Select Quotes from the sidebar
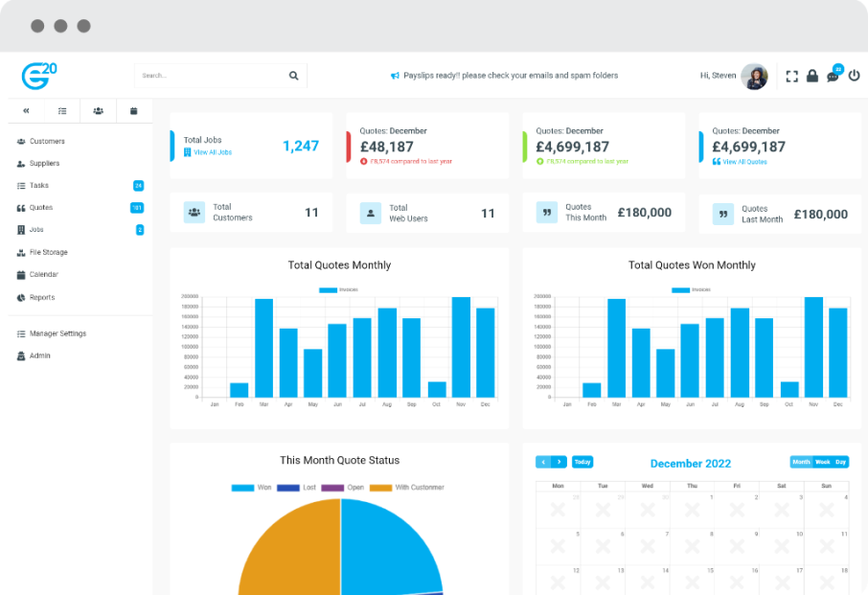This screenshot has width=868, height=595. point(43,207)
